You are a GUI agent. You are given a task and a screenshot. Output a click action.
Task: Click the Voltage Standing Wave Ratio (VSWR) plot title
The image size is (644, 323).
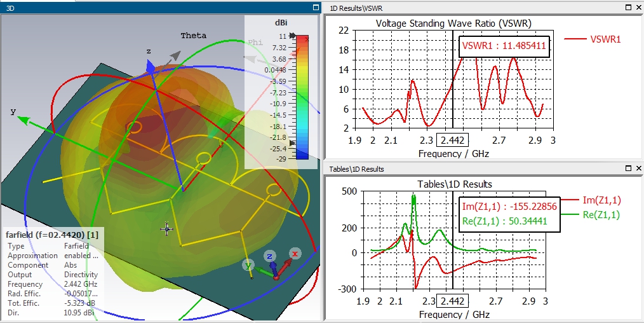coord(453,24)
